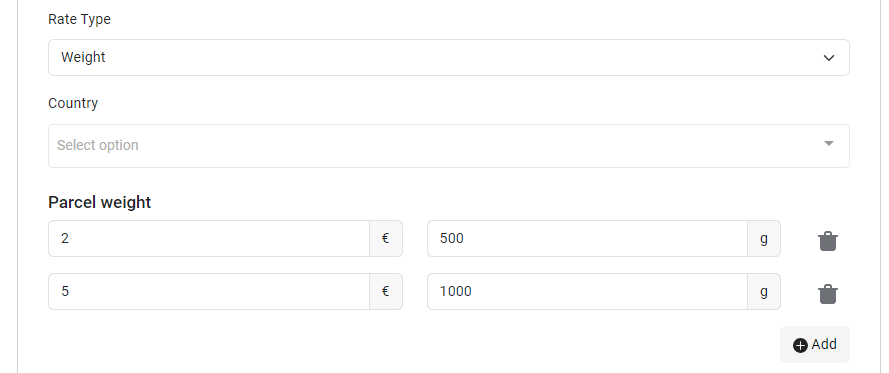The image size is (889, 373).
Task: Click the € suffix on second row
Action: (x=386, y=291)
